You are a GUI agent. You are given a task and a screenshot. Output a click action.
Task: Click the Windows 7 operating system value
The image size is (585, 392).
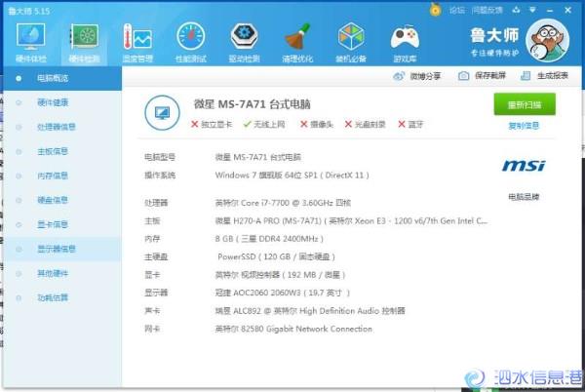click(x=292, y=175)
